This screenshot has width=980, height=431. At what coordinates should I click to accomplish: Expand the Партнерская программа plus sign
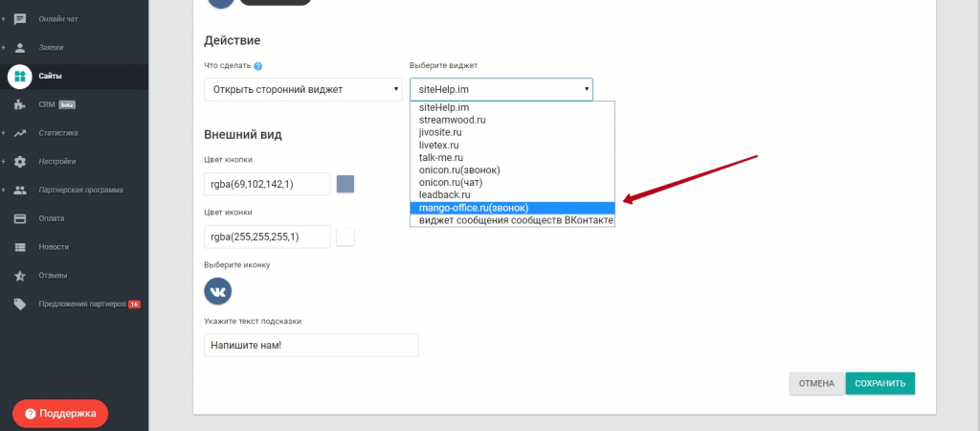[x=3, y=191]
